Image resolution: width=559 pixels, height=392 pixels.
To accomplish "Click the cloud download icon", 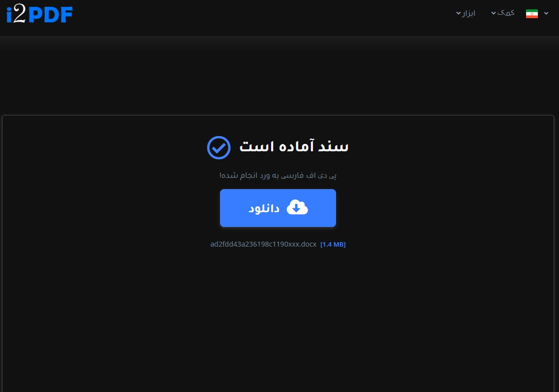I will (297, 208).
